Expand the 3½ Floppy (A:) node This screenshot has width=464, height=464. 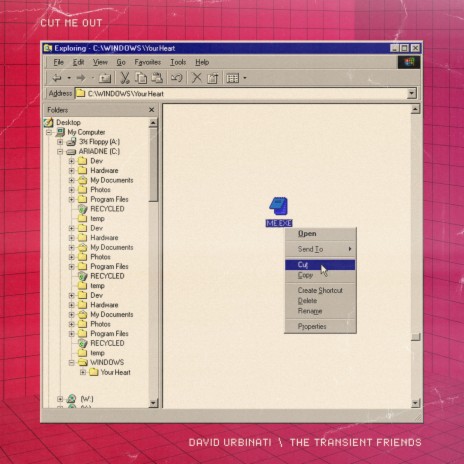[60, 142]
